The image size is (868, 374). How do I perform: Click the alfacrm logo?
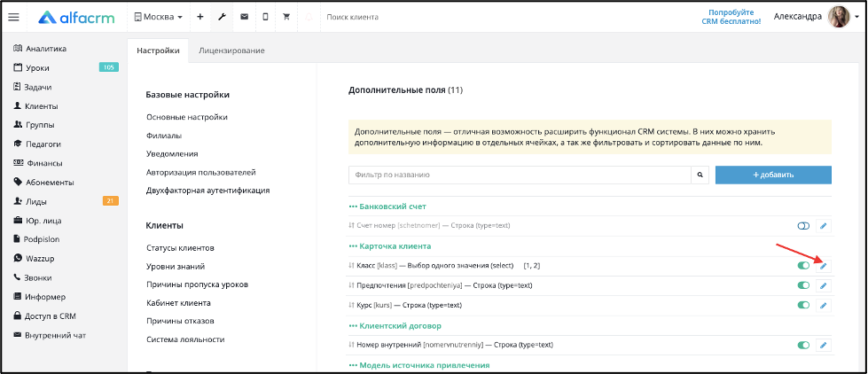point(76,17)
